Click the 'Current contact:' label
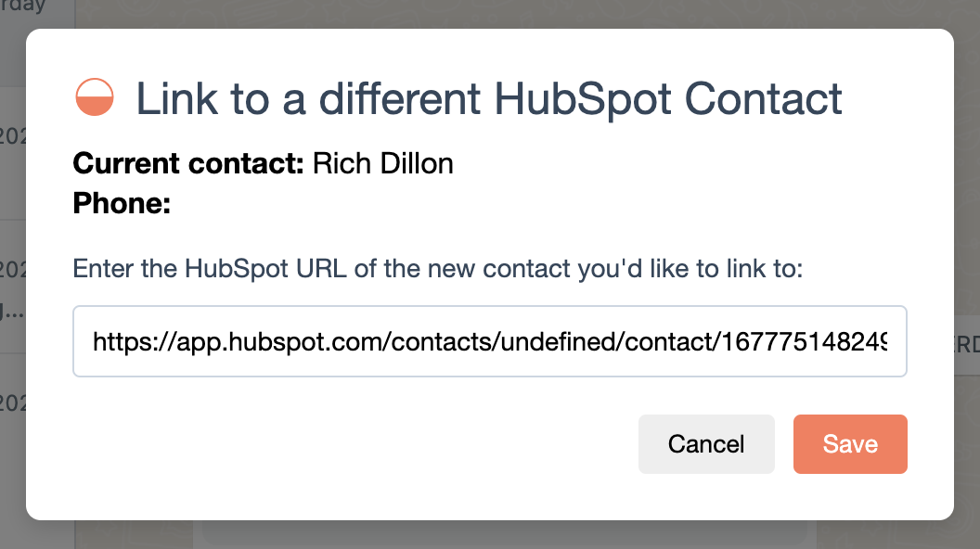The width and height of the screenshot is (980, 549). pos(188,163)
